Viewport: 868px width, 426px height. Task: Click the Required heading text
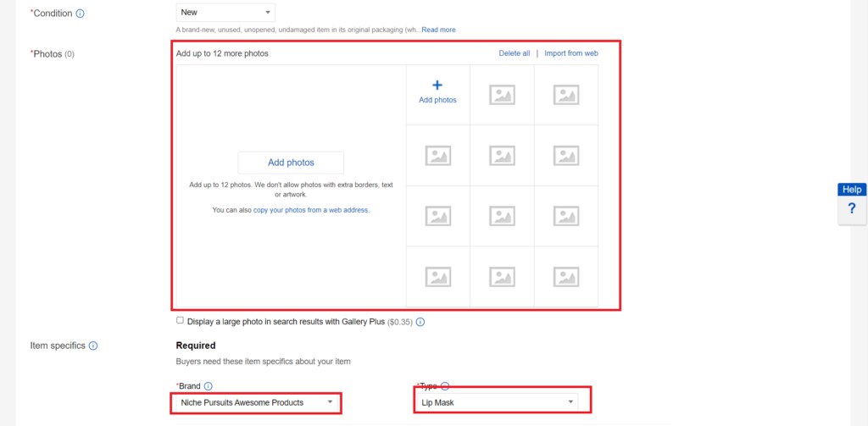click(x=196, y=346)
